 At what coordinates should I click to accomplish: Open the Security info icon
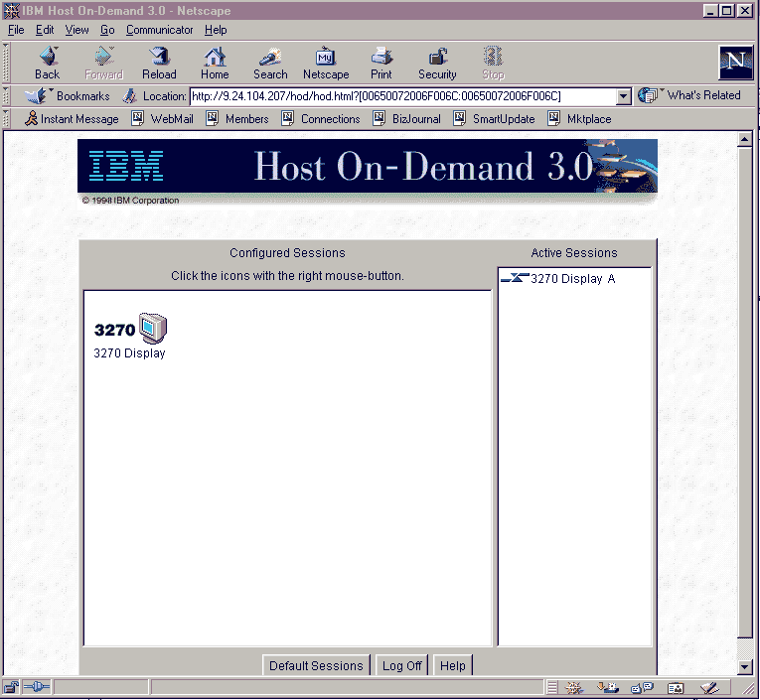437,63
